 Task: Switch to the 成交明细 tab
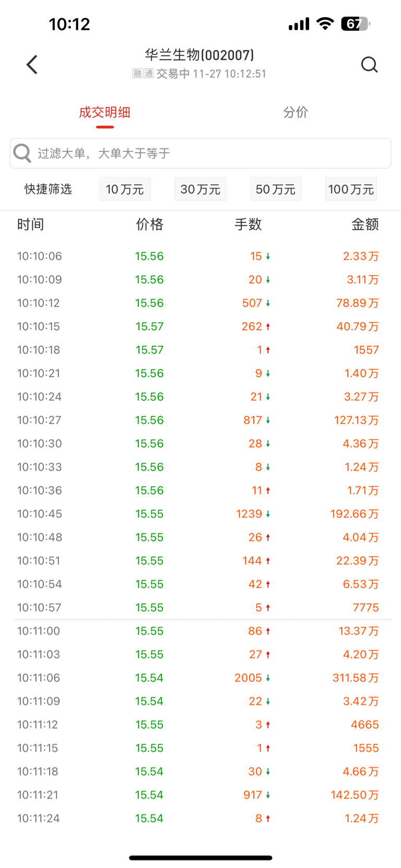coord(104,112)
